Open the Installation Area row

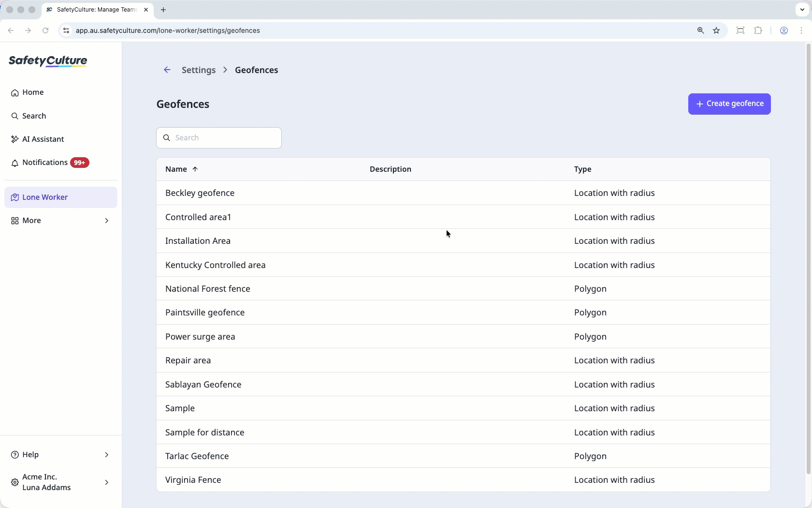coord(463,241)
